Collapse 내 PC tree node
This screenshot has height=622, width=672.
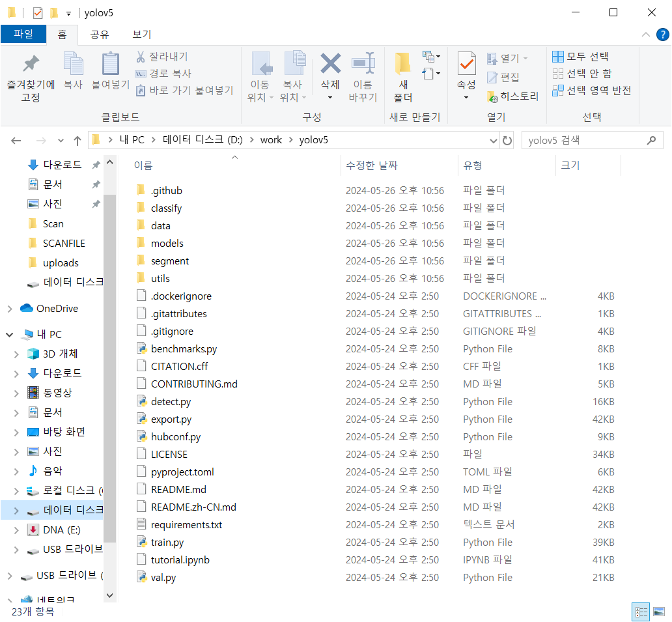9,334
